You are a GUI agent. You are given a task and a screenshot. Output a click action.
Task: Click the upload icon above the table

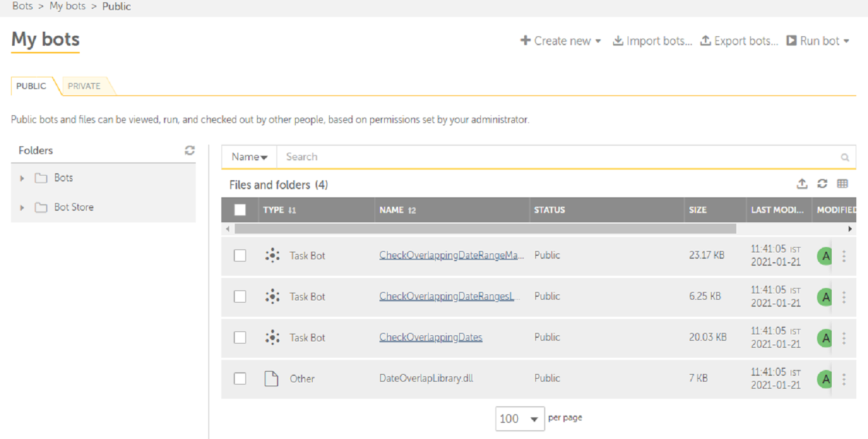802,184
